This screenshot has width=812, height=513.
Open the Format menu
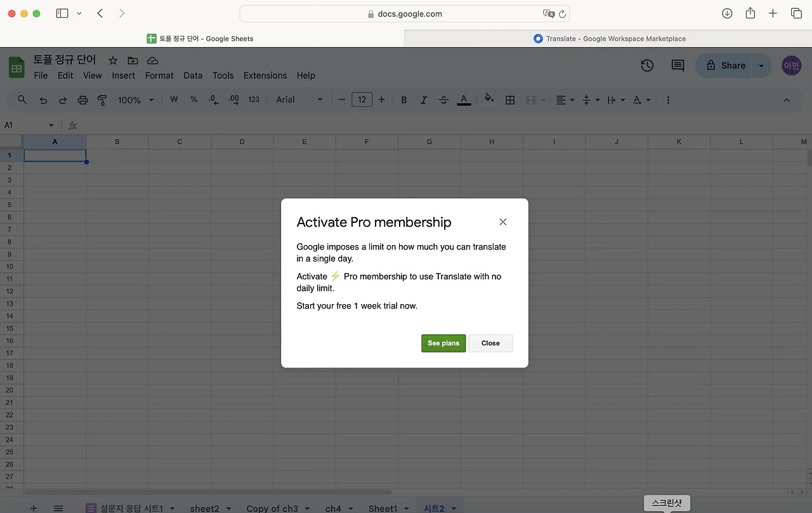[159, 75]
